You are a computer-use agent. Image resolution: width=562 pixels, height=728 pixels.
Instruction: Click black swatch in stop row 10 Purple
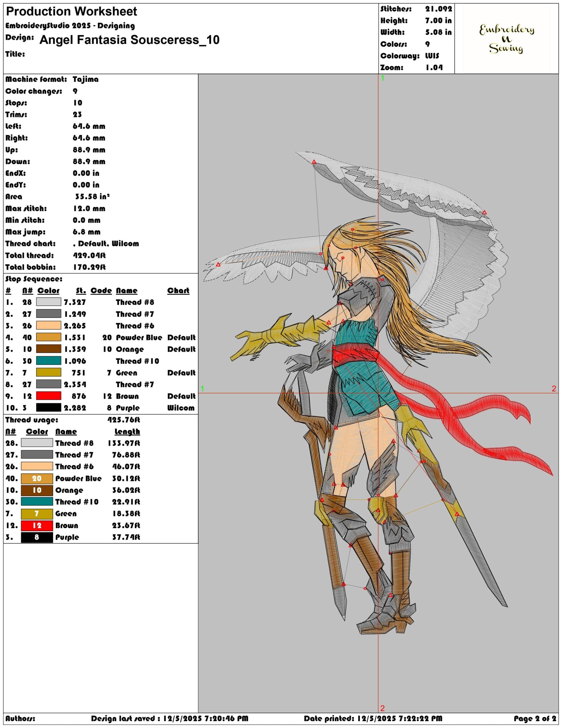pyautogui.click(x=49, y=407)
